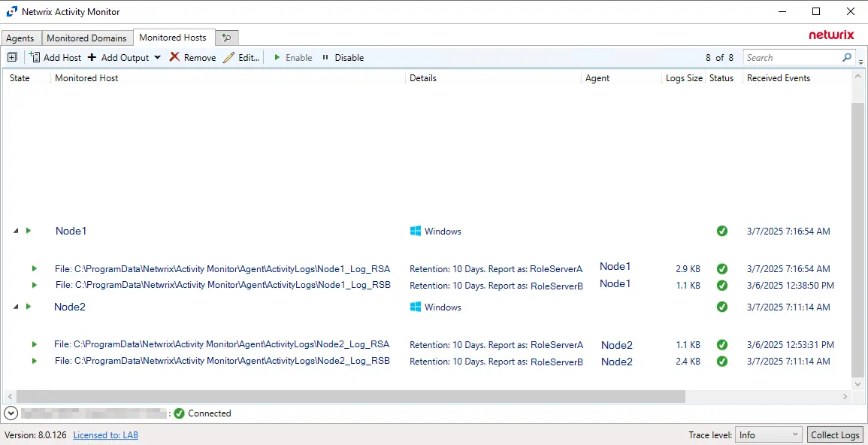868x445 pixels.
Task: Click the red Remove icon
Action: click(174, 57)
